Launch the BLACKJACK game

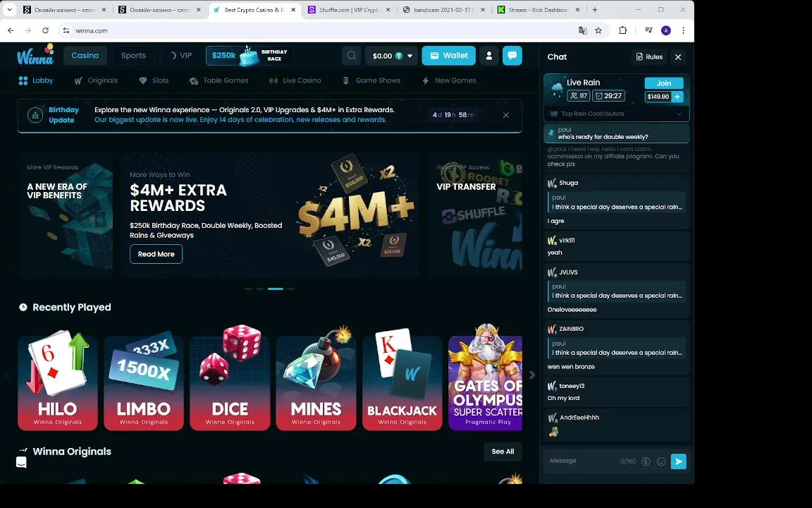pos(402,382)
